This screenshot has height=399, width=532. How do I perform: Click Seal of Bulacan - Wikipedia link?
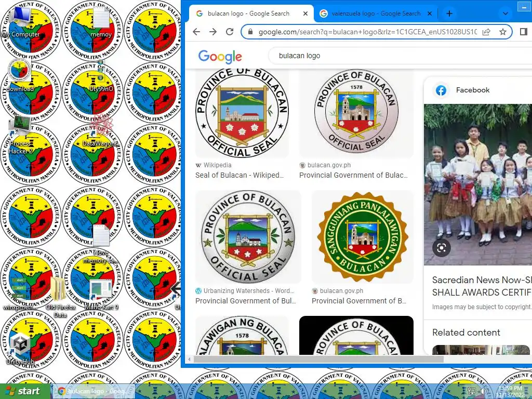tap(239, 175)
